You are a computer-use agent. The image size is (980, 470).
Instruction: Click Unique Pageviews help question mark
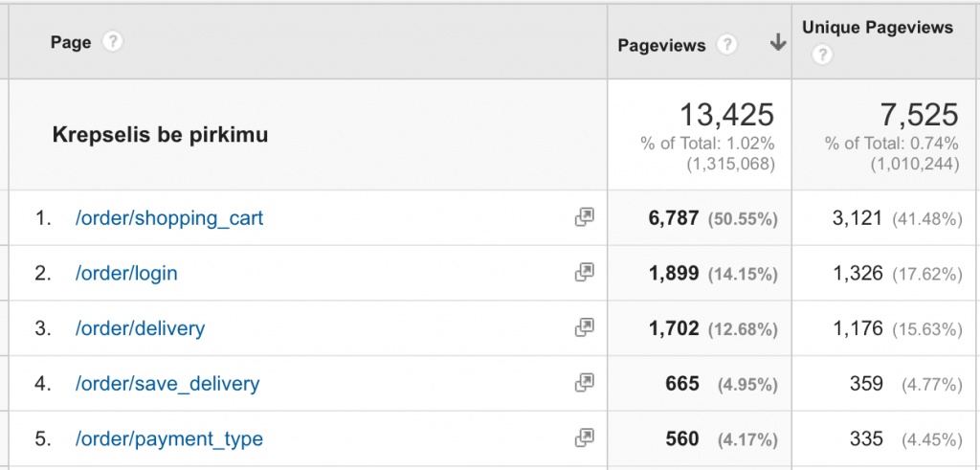coord(821,56)
